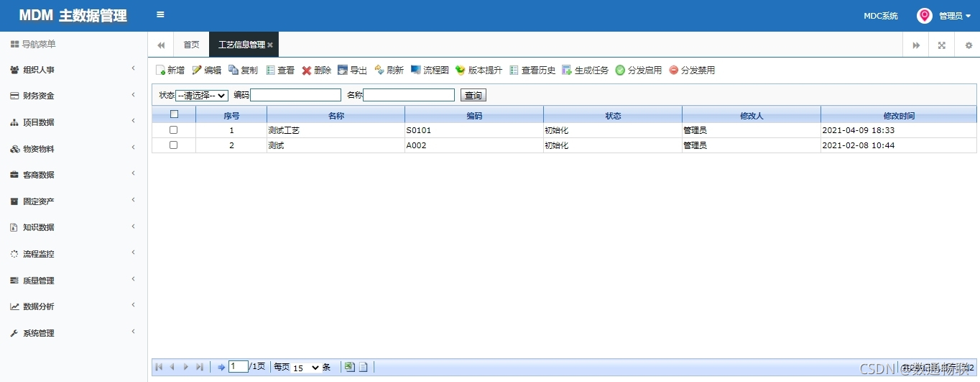Go to previous page in pagination

(172, 367)
